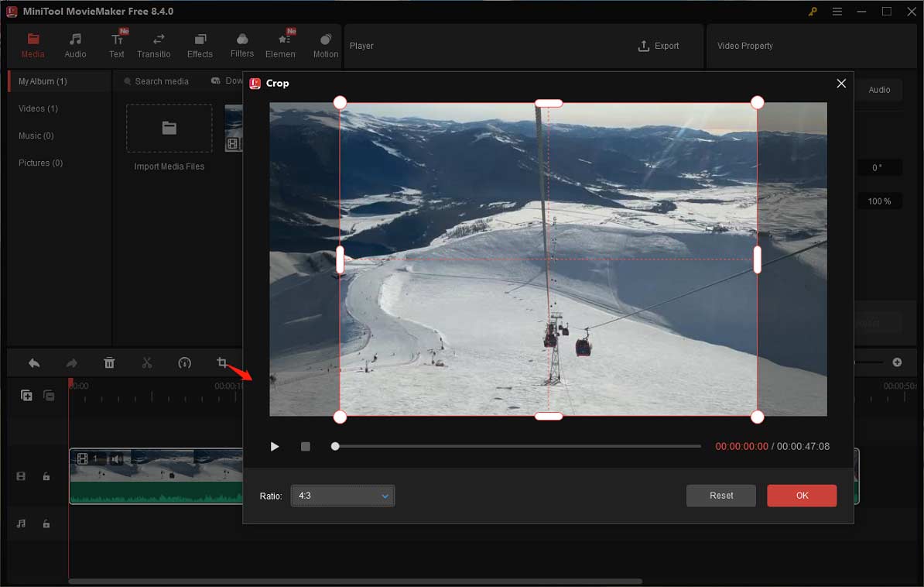Open the Ratio dropdown
The height and width of the screenshot is (587, 924).
point(342,496)
